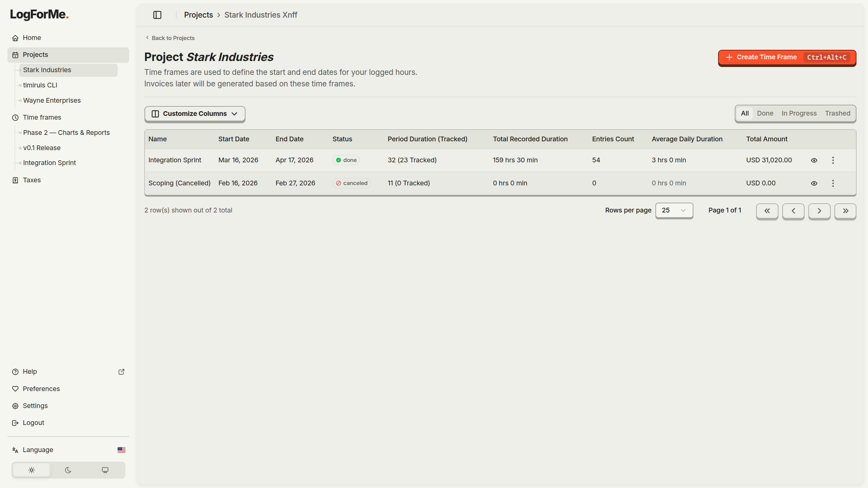Click the Create Time Frame button
The image size is (868, 488).
(x=787, y=58)
